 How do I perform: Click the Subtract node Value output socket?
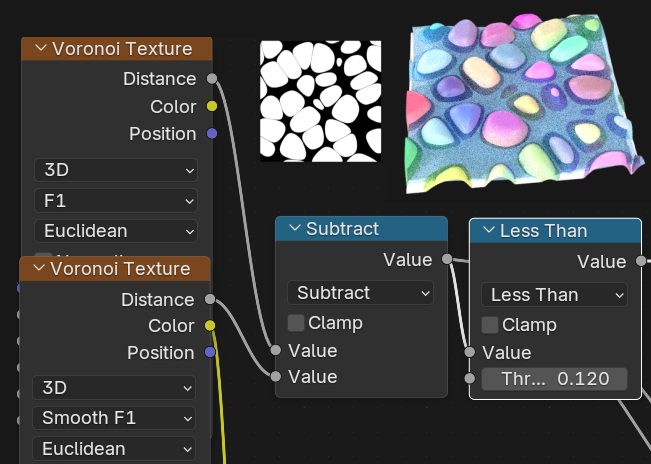tap(447, 260)
